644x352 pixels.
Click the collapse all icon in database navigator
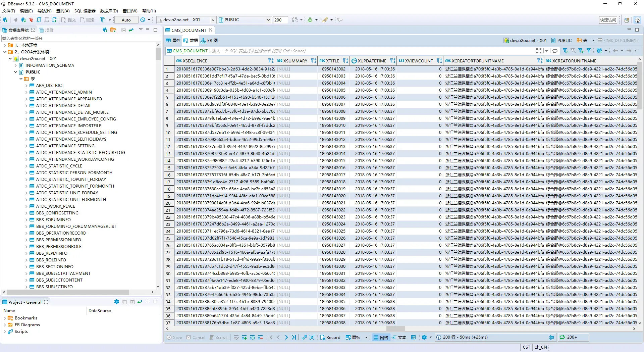tap(123, 30)
